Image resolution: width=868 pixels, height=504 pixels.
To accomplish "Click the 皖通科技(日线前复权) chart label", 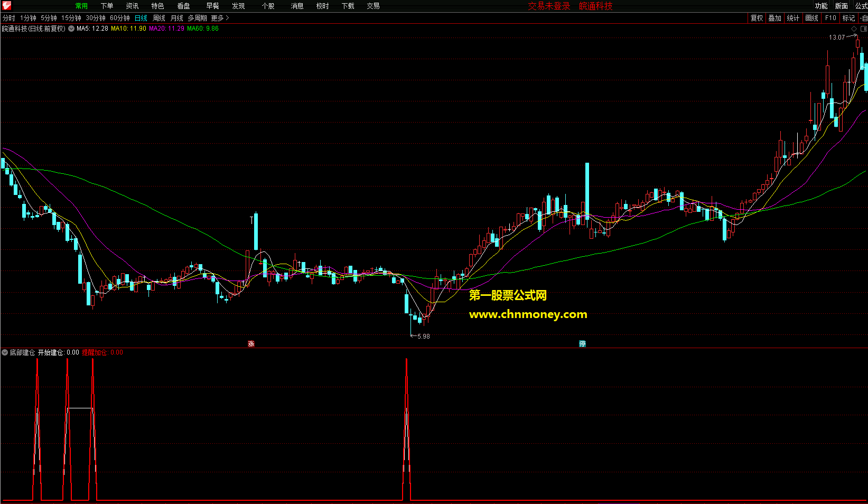I will pos(34,29).
